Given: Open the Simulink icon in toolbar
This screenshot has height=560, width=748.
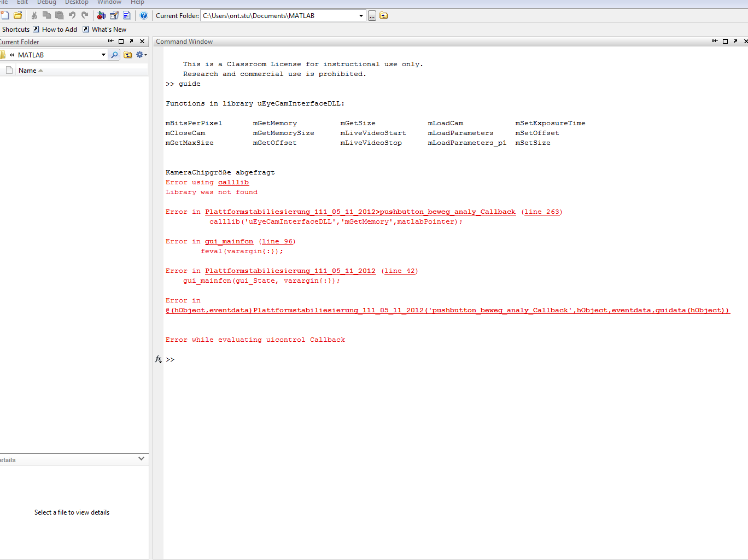Looking at the screenshot, I should click(101, 15).
